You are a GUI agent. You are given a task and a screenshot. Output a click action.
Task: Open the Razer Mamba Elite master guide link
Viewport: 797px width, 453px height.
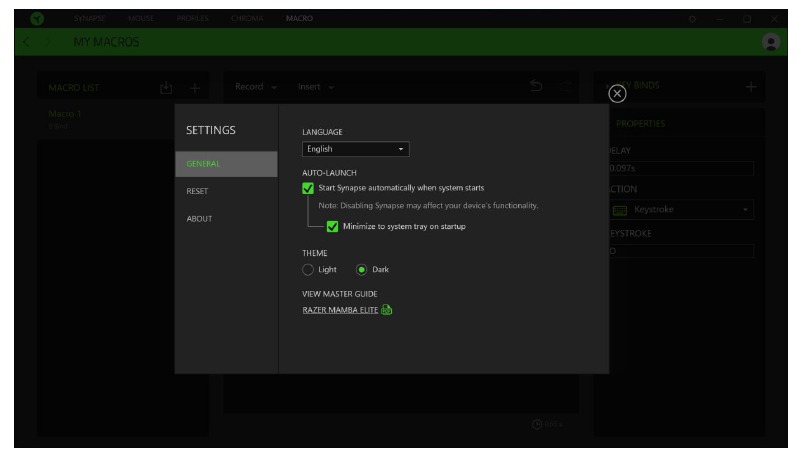(340, 310)
